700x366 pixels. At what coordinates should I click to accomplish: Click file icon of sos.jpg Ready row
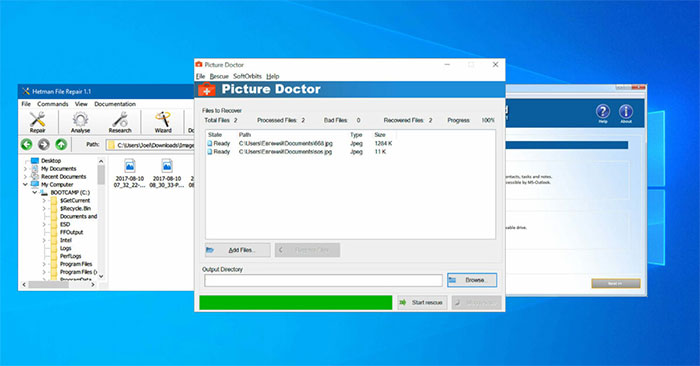click(209, 152)
